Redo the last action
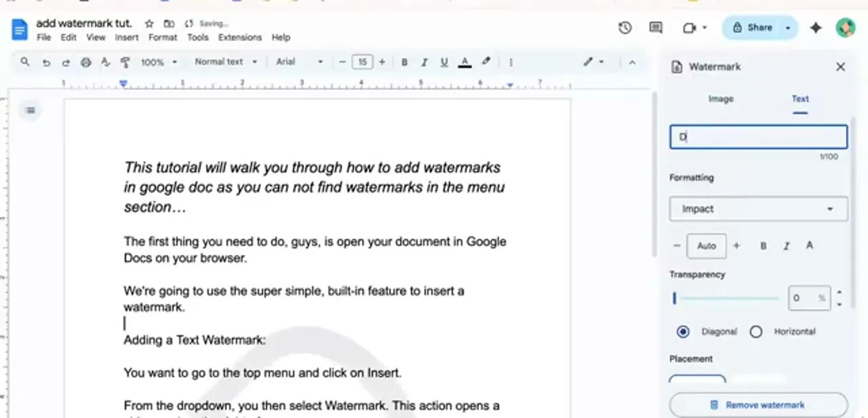 66,62
